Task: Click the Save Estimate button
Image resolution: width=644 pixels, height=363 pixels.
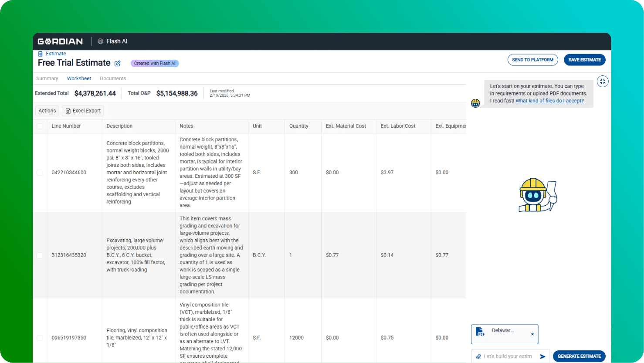Action: pyautogui.click(x=584, y=60)
